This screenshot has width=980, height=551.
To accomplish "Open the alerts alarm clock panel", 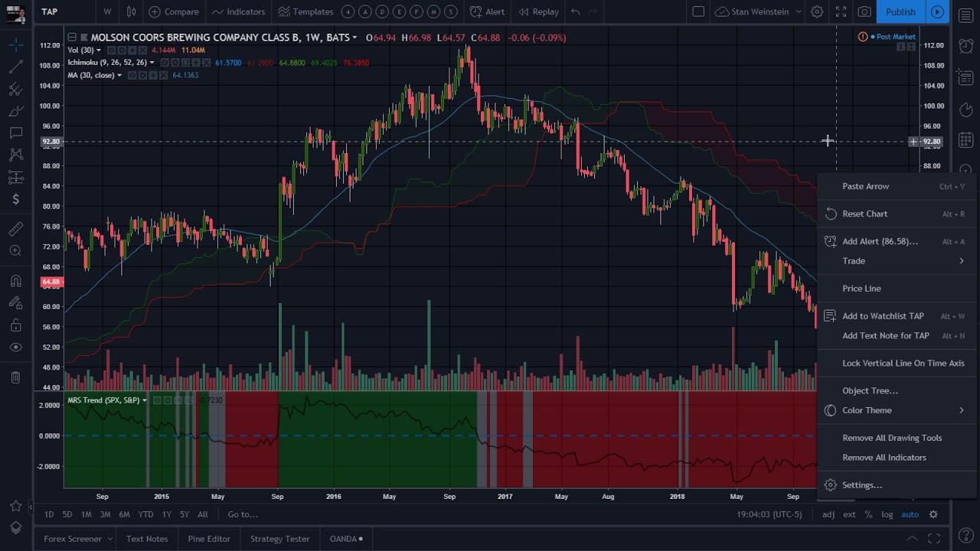I will [x=965, y=45].
